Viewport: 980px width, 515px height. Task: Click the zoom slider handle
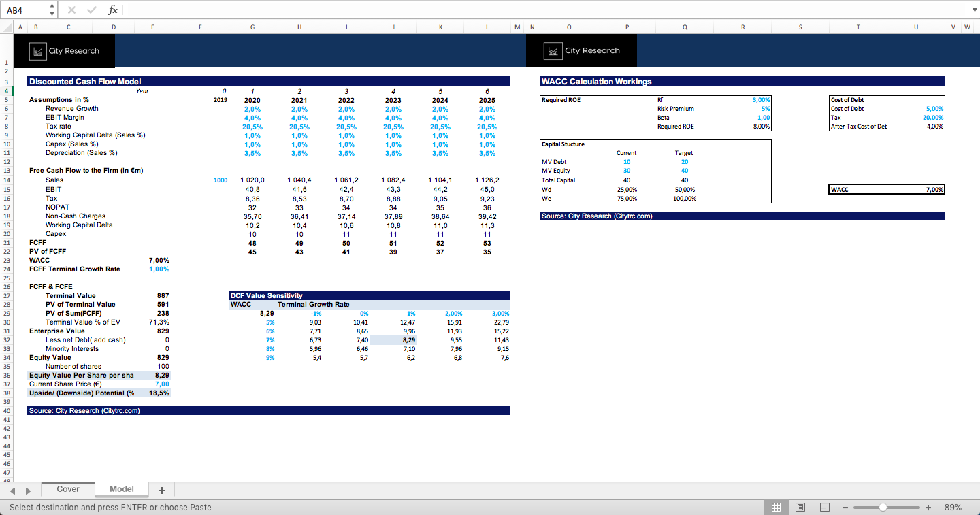coord(883,508)
